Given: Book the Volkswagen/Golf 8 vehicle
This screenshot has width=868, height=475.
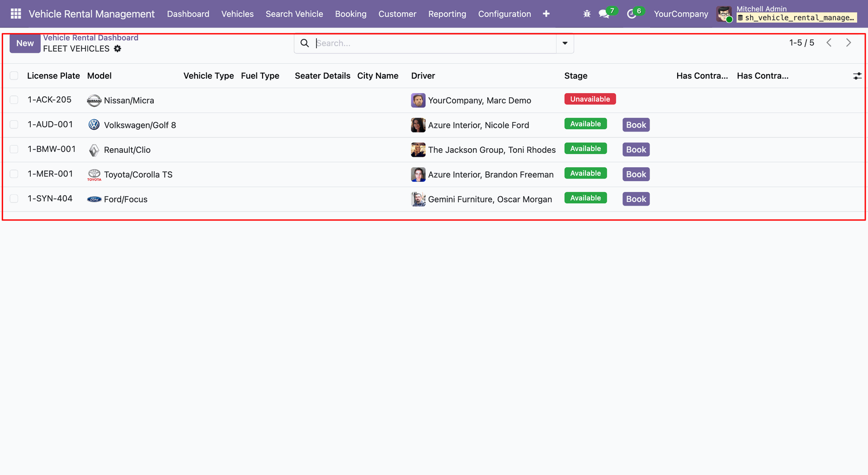Looking at the screenshot, I should point(636,125).
